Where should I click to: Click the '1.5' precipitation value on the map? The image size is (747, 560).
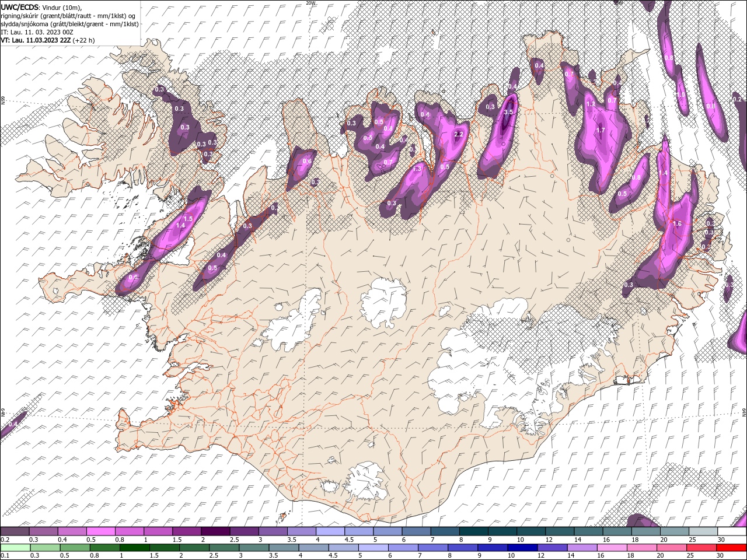click(x=188, y=218)
